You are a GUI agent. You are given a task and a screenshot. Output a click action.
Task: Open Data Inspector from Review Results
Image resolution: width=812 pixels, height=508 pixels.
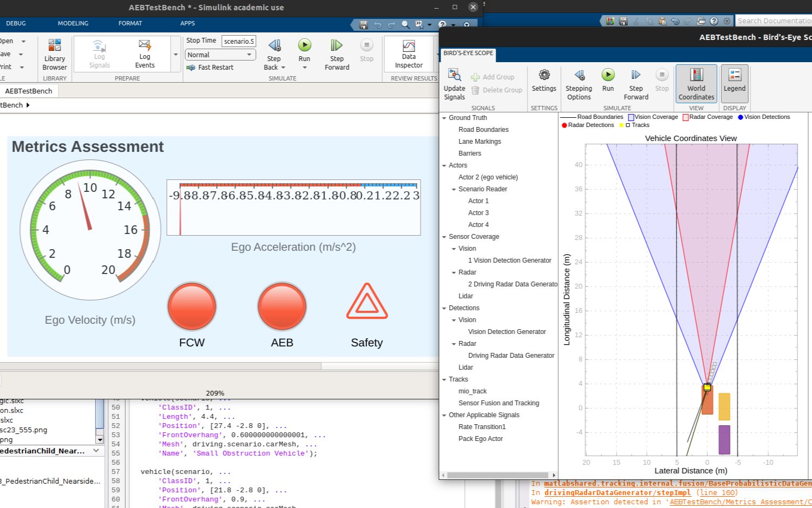tap(409, 54)
